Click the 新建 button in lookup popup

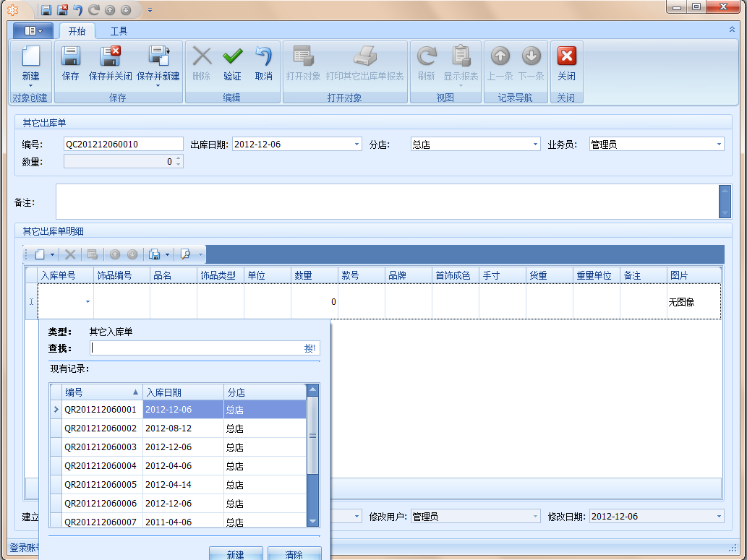pyautogui.click(x=236, y=554)
